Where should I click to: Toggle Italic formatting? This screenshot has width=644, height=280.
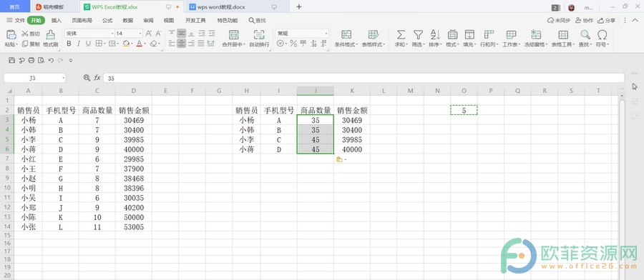click(79, 44)
